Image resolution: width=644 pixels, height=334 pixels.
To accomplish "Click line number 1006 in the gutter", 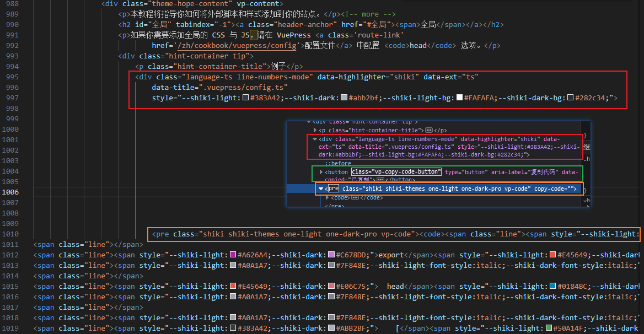I will (x=10, y=192).
